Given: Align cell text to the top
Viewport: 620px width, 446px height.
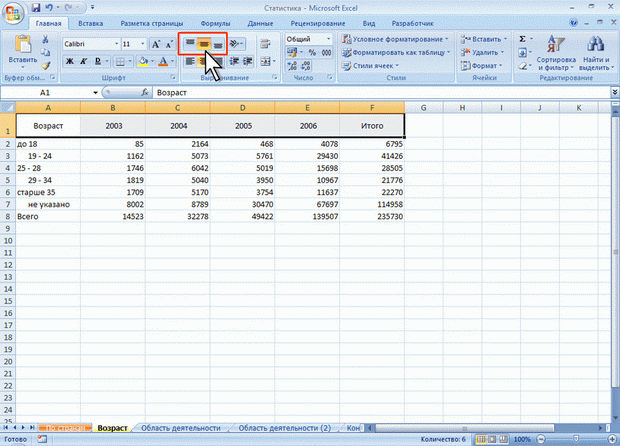Looking at the screenshot, I should click(x=190, y=43).
